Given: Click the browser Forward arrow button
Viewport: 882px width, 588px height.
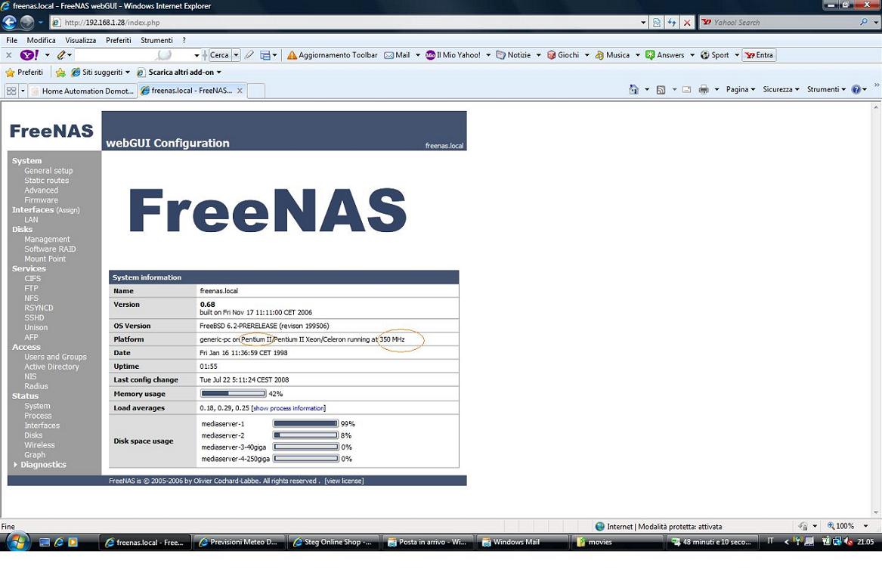Looking at the screenshot, I should click(27, 22).
